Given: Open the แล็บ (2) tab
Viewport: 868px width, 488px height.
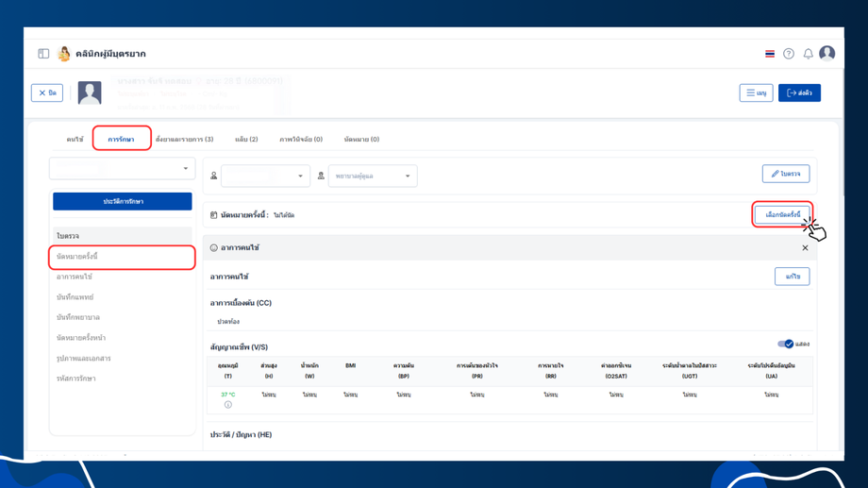Looking at the screenshot, I should click(246, 139).
